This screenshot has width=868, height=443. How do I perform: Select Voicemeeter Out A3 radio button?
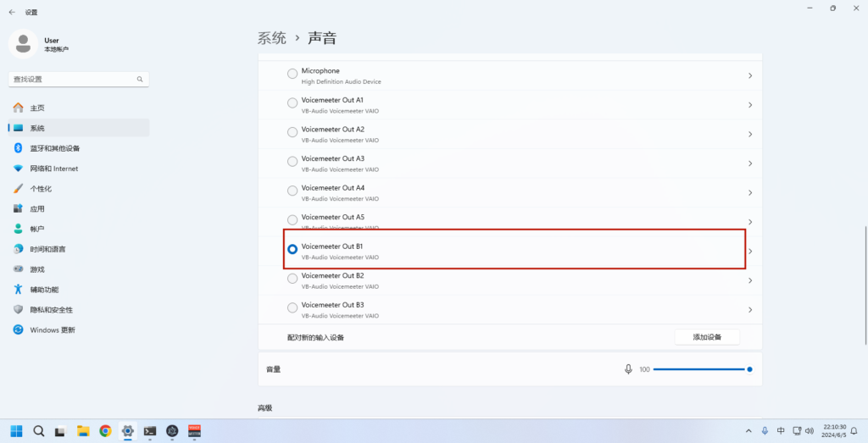292,162
